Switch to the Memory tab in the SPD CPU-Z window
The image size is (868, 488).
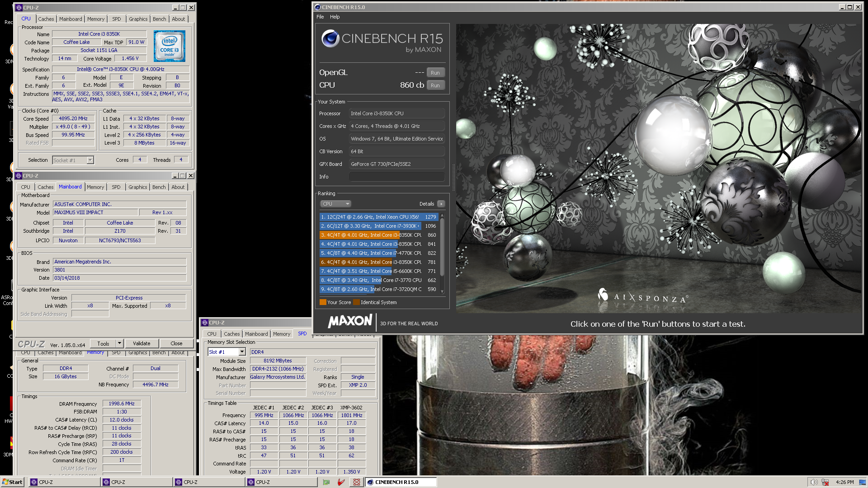(282, 334)
